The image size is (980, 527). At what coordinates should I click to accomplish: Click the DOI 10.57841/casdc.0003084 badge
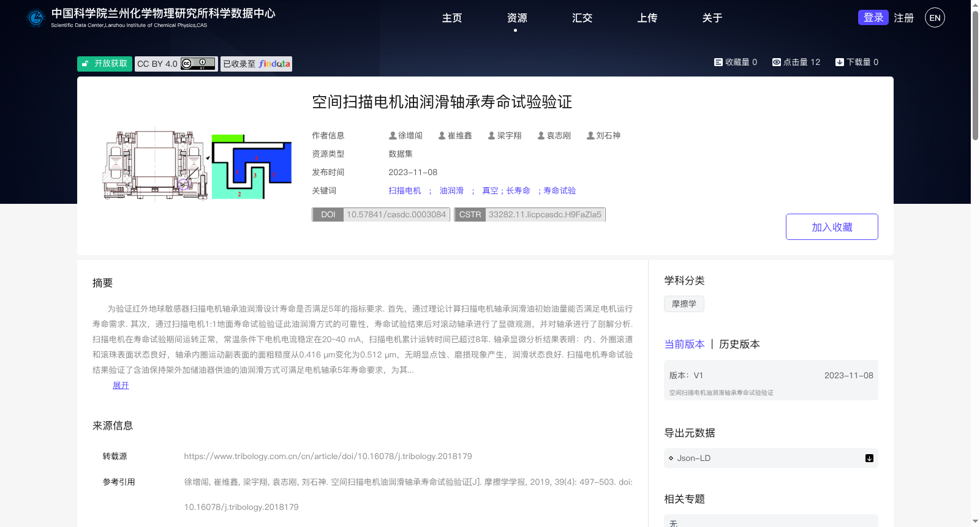[381, 215]
